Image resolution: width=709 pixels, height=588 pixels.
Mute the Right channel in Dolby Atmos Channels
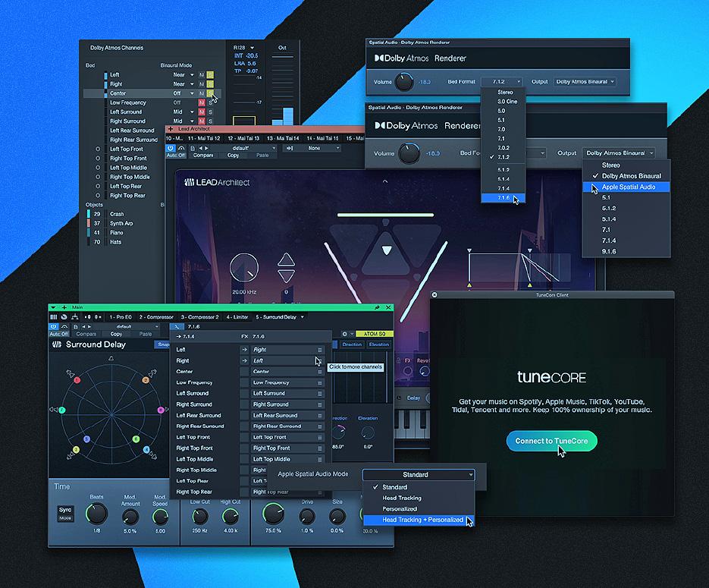(x=202, y=84)
